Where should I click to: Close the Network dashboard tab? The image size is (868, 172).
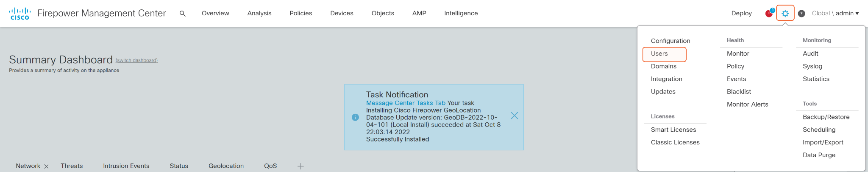pos(47,166)
